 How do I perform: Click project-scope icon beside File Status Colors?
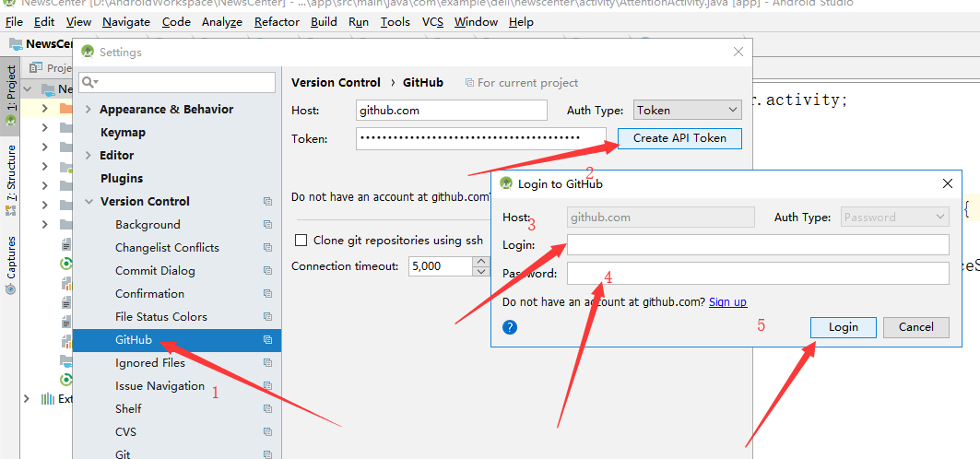pyautogui.click(x=267, y=317)
